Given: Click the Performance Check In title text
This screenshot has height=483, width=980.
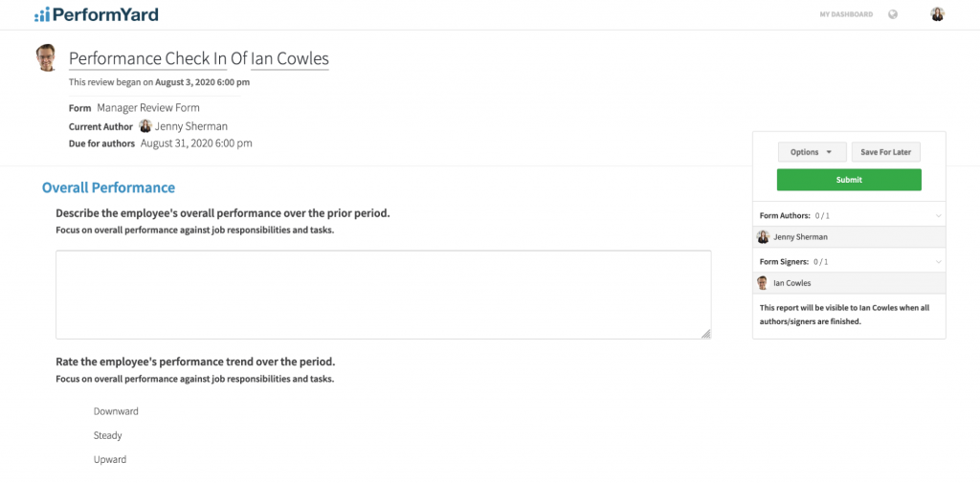Looking at the screenshot, I should (147, 58).
